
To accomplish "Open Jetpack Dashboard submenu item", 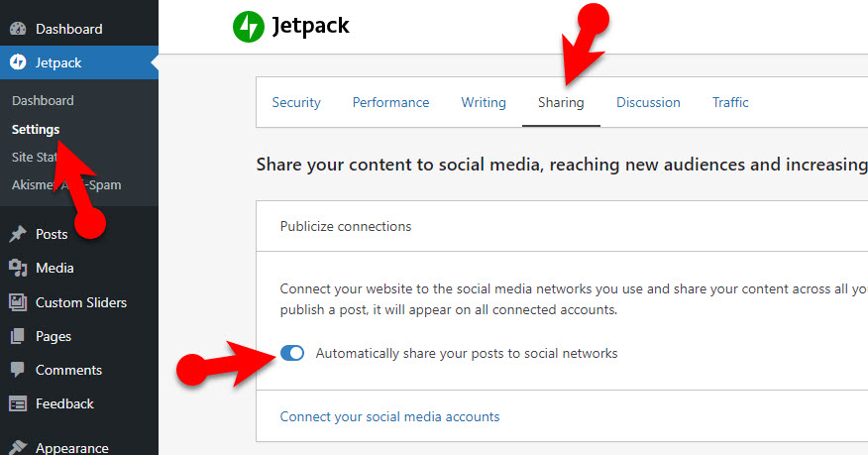I will [x=43, y=100].
